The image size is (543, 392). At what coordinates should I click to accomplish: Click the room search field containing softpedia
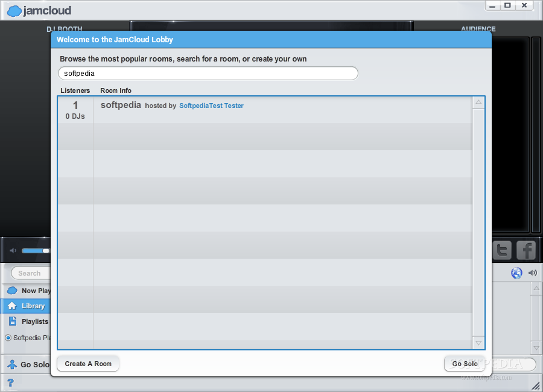208,74
